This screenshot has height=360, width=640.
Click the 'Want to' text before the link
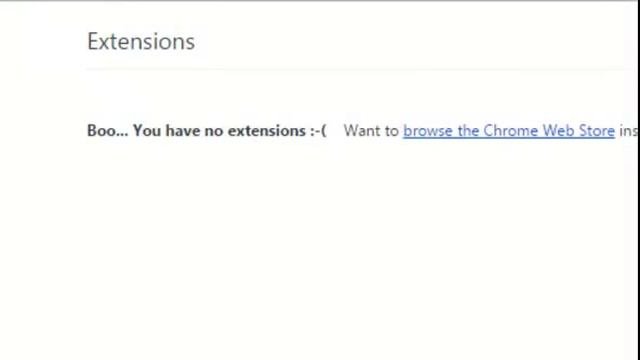click(371, 131)
